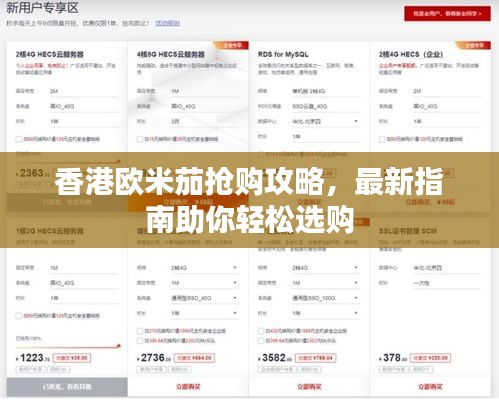
Task: Click the red button at the top right
Action: pyautogui.click(x=447, y=14)
